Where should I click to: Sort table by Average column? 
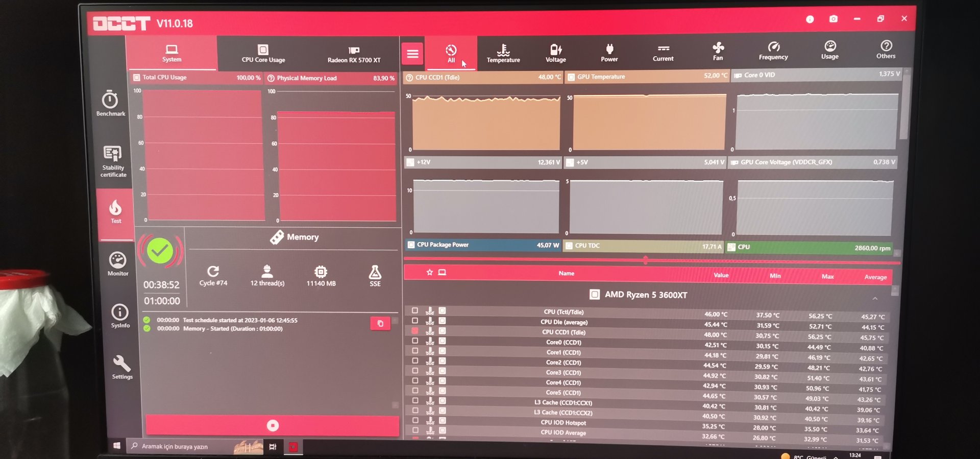(876, 277)
